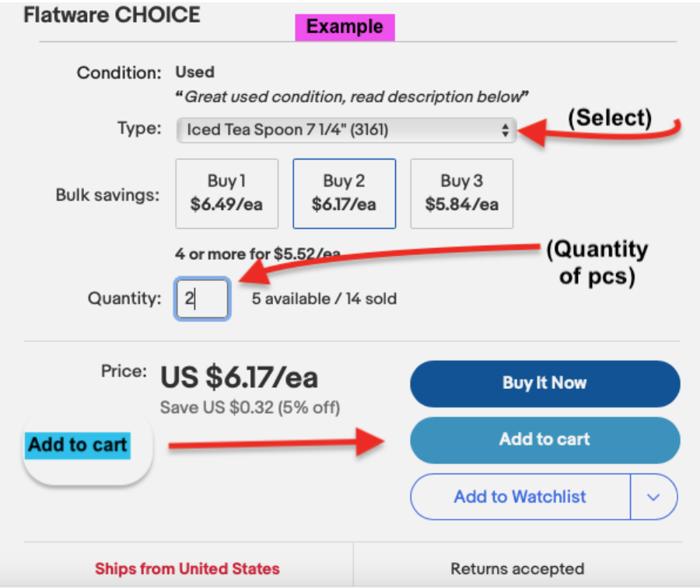The image size is (700, 588).
Task: Click the (Select) annotation text
Action: click(x=609, y=117)
